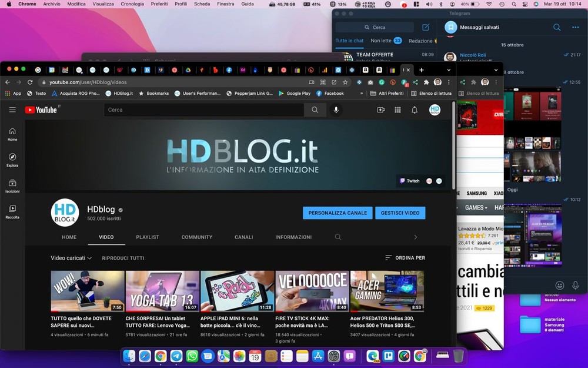588x368 pixels.
Task: Open the emoji picker in Telegram
Action: tap(560, 286)
